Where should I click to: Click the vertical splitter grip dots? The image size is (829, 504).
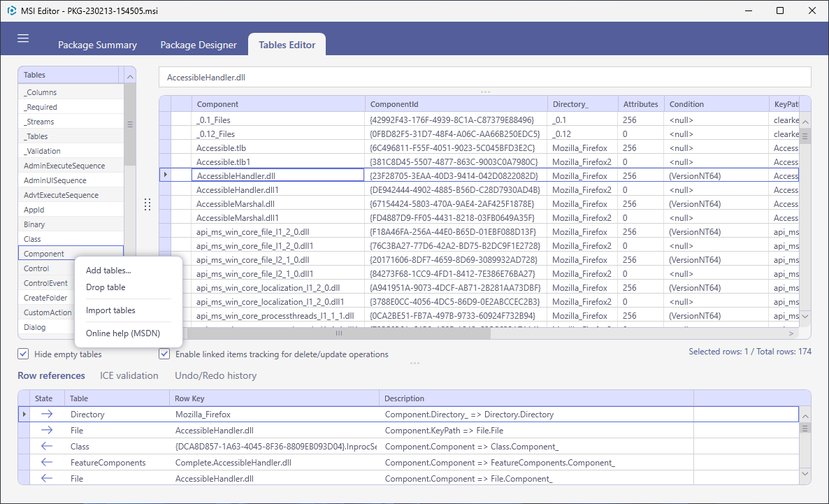(147, 205)
